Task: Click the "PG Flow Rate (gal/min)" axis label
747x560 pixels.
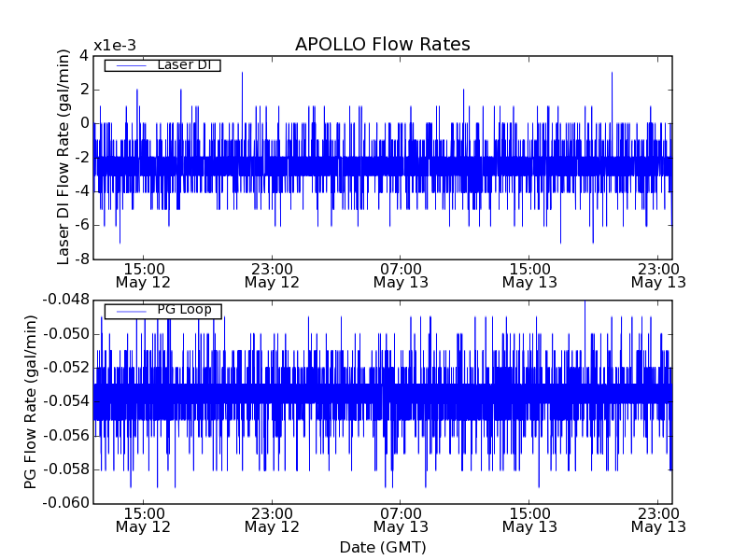Action: 31,401
